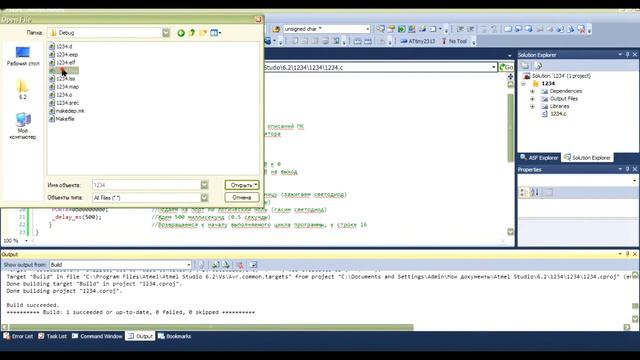Image resolution: width=640 pixels, height=360 pixels.
Task: Click the green arrow icon in top toolbar
Action: tap(402, 29)
